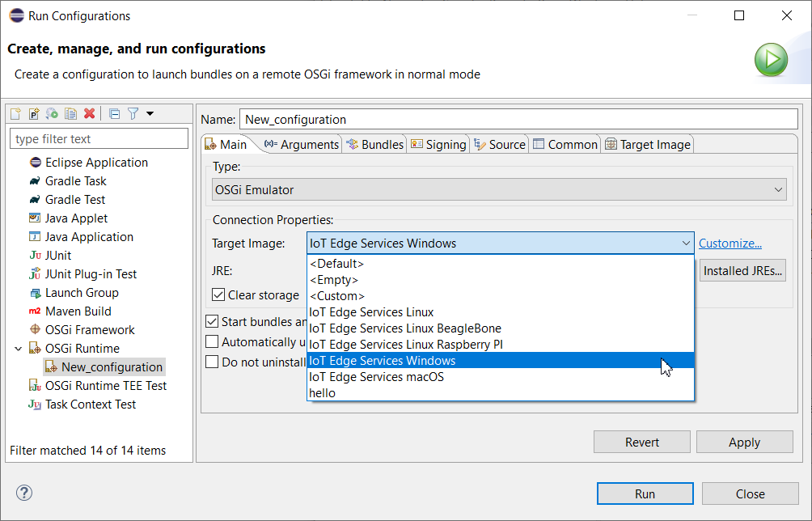The image size is (812, 521).
Task: Check the Do not uninstall option
Action: click(212, 362)
